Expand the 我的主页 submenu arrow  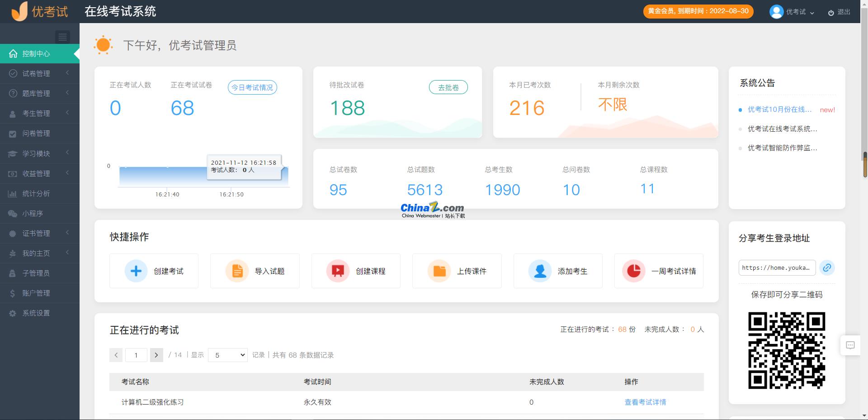pos(67,253)
